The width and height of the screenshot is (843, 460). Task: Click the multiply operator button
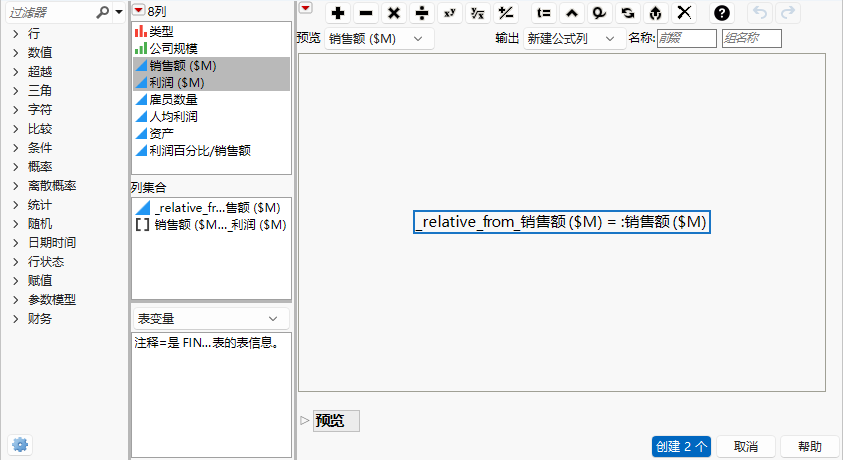394,13
